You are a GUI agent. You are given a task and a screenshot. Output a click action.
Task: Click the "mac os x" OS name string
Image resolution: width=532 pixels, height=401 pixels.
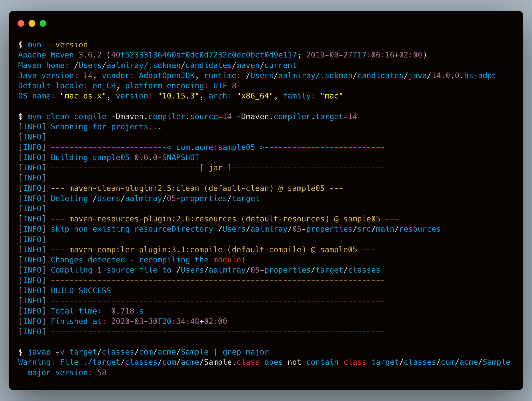(83, 96)
